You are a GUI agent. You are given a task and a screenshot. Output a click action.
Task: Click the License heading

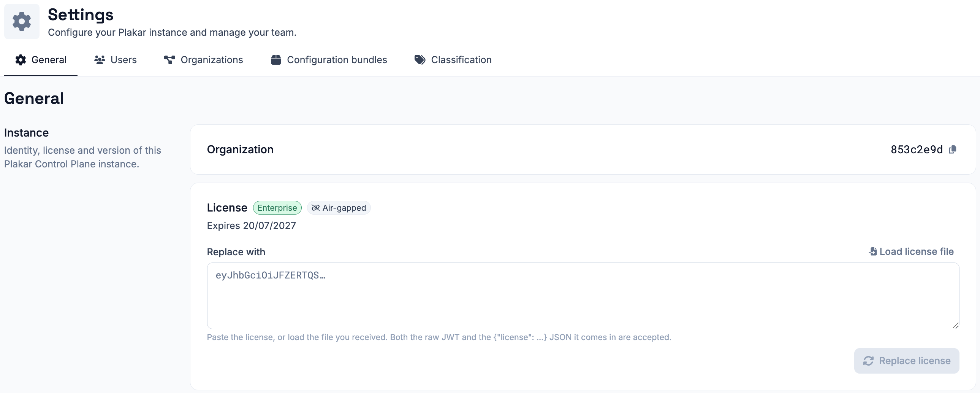[x=227, y=208]
